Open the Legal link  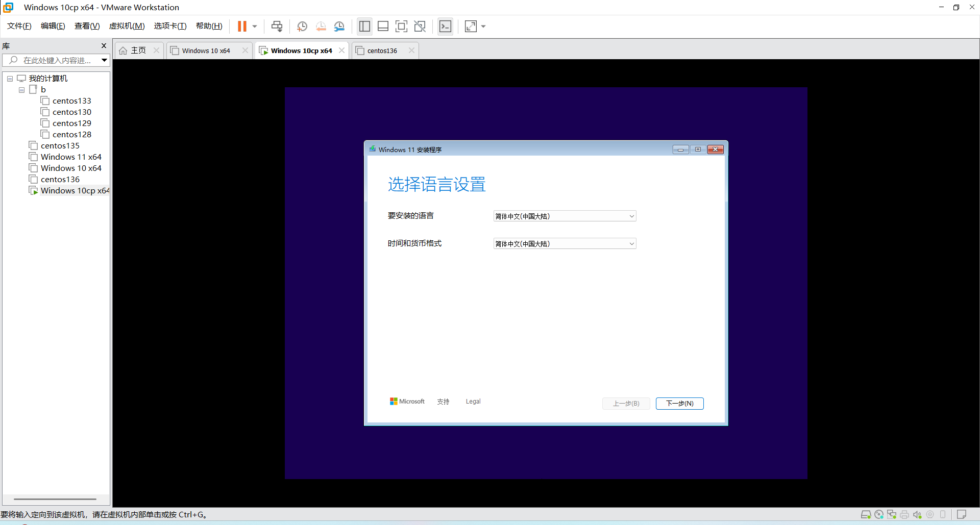click(473, 402)
